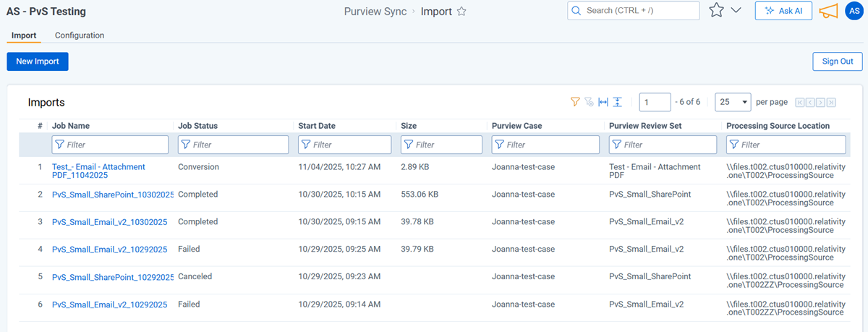This screenshot has width=868, height=332.
Task: Open the 25 per page dropdown
Action: tap(732, 102)
